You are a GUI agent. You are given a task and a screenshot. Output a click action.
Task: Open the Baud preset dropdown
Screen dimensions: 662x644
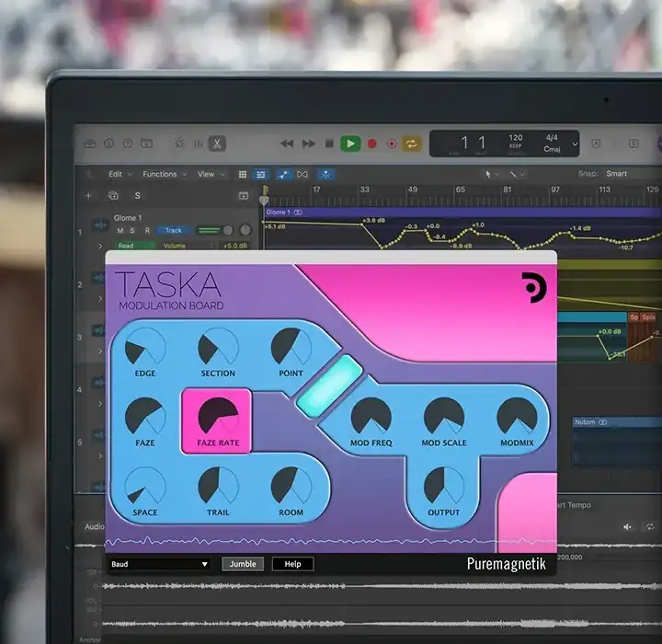160,564
